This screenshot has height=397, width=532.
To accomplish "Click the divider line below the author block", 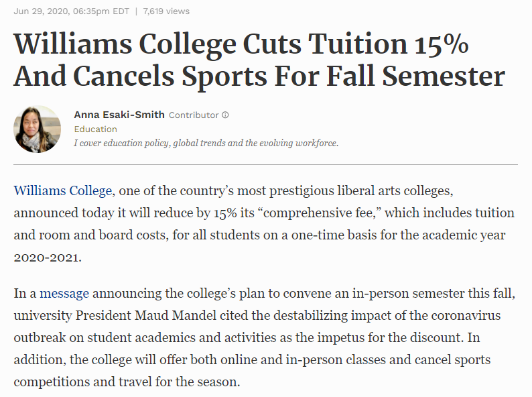I will tap(265, 164).
